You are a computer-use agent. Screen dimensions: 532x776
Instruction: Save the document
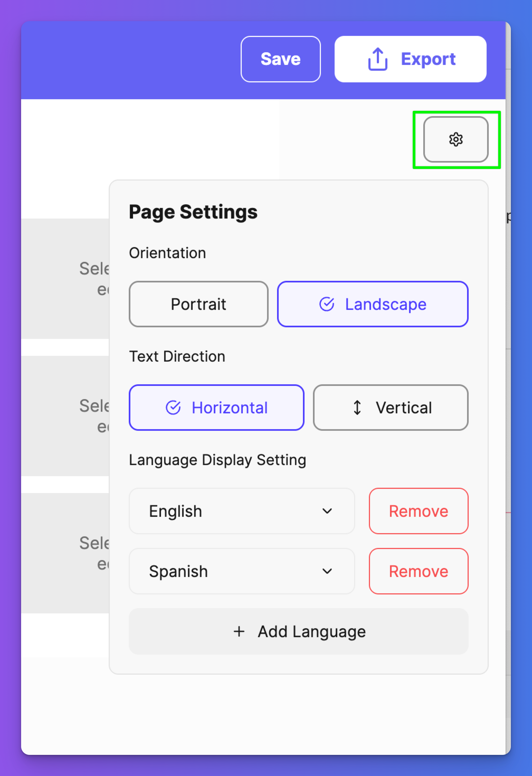(x=281, y=59)
